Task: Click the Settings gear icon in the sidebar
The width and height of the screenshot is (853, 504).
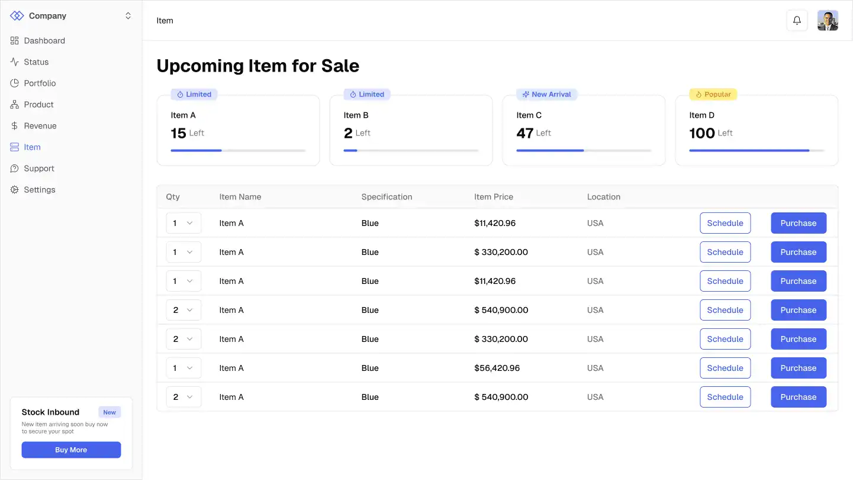Action: (x=15, y=190)
